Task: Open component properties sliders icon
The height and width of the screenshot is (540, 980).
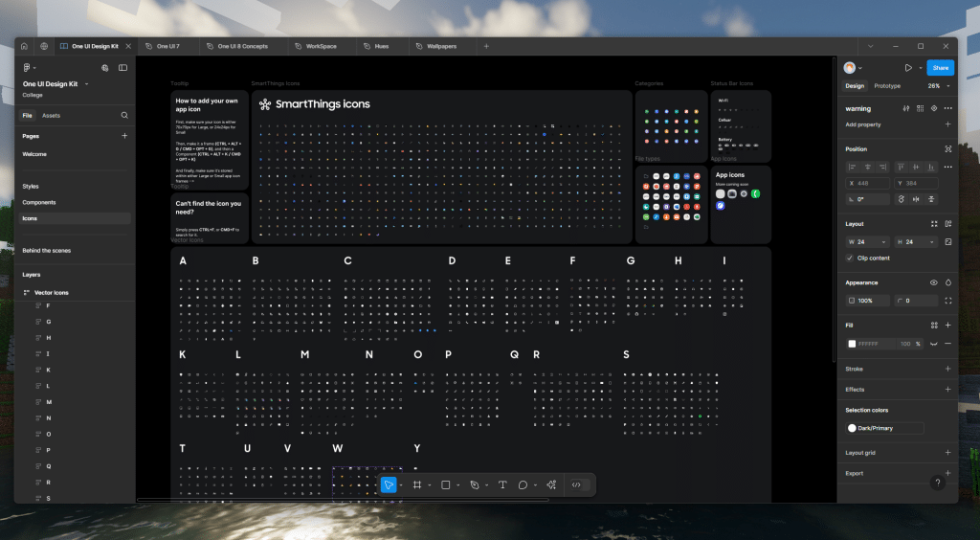Action: tap(906, 108)
